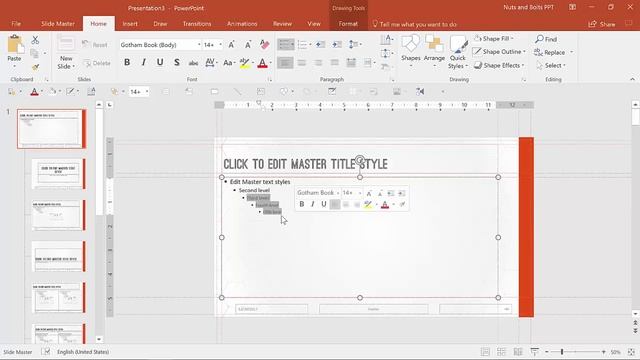Screen dimensions: 640x360
Task: Clear all formatting with the eraser icon
Action: pyautogui.click(x=264, y=44)
